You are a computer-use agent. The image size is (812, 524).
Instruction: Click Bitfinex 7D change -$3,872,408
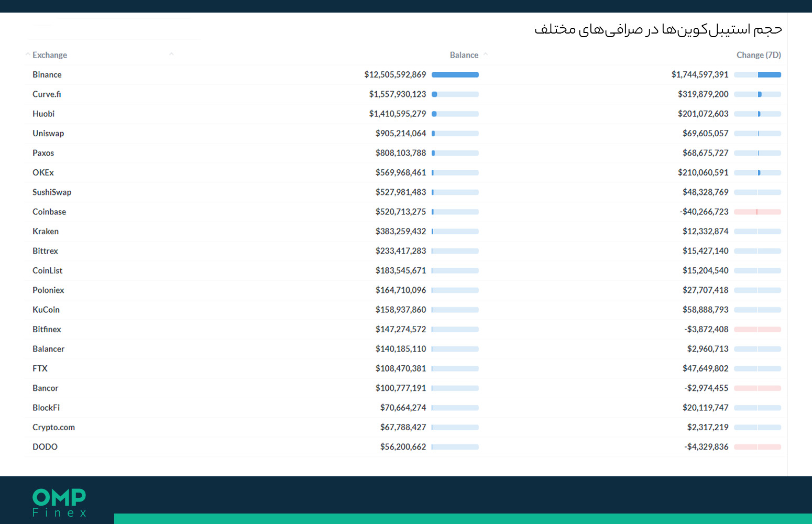tap(706, 329)
